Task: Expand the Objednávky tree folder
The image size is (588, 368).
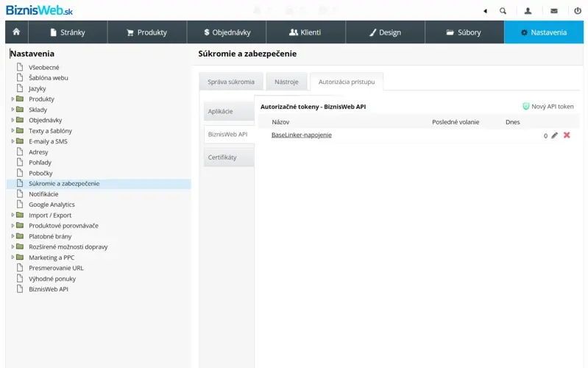Action: click(x=13, y=120)
